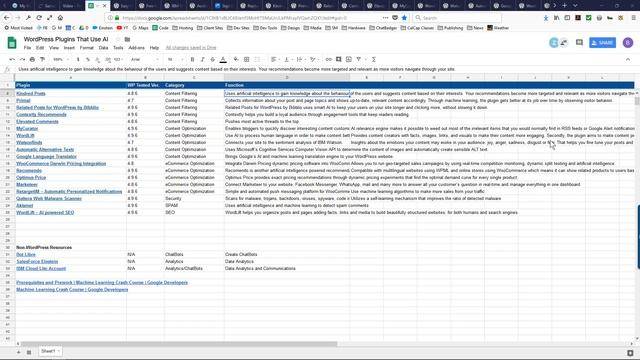Image resolution: width=640 pixels, height=360 pixels.
Task: Toggle Bold formatting
Action: point(192,60)
